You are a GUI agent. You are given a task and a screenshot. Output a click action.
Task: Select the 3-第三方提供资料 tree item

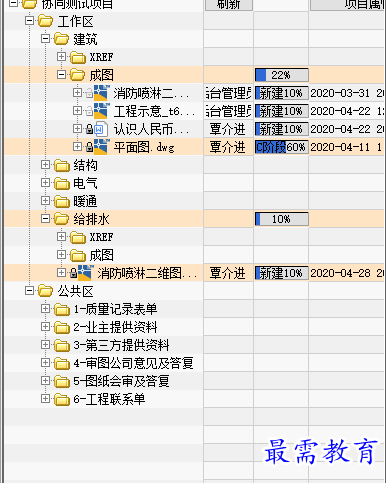(x=121, y=345)
